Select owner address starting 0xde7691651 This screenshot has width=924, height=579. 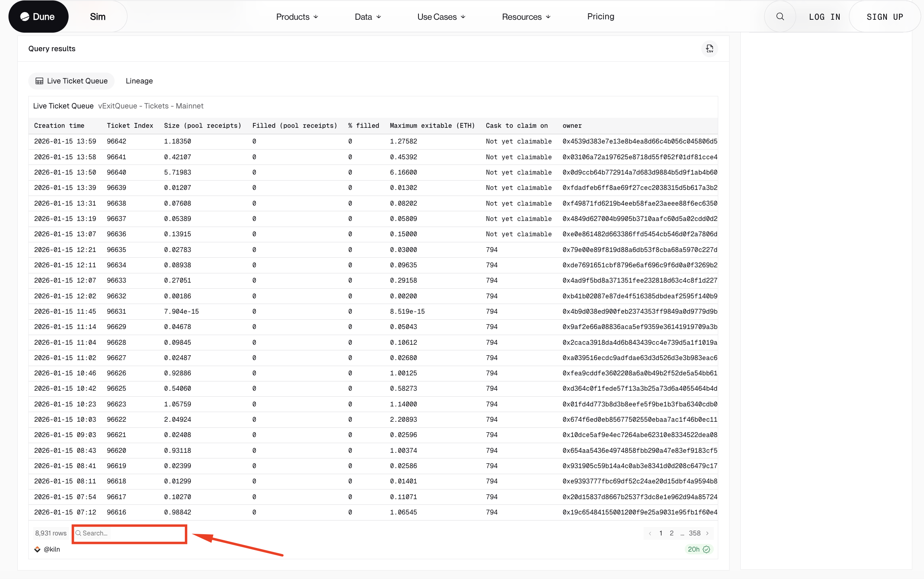tap(640, 265)
